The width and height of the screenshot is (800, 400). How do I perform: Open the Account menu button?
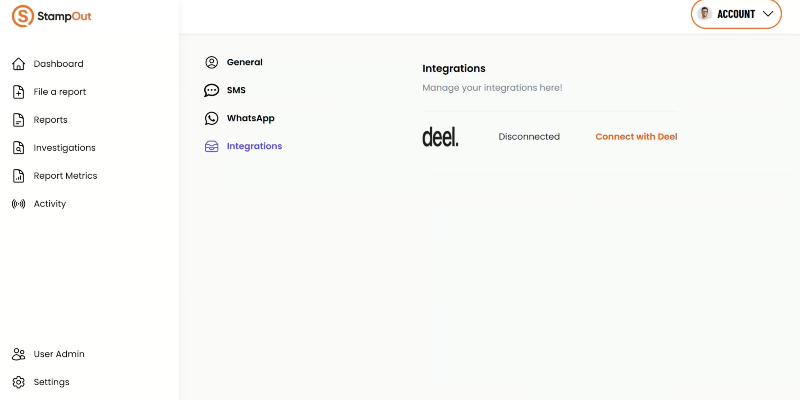[736, 14]
